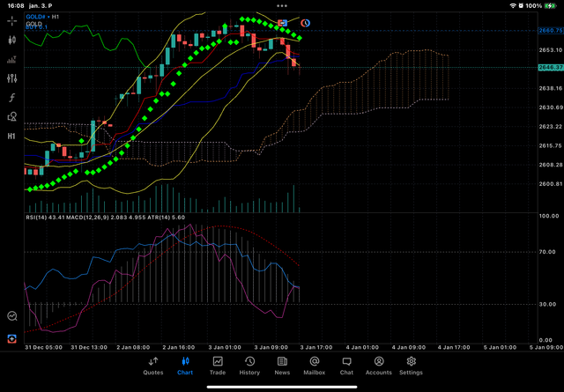This screenshot has width=564, height=392.
Task: Open the Mailbox tab
Action: pos(315,366)
